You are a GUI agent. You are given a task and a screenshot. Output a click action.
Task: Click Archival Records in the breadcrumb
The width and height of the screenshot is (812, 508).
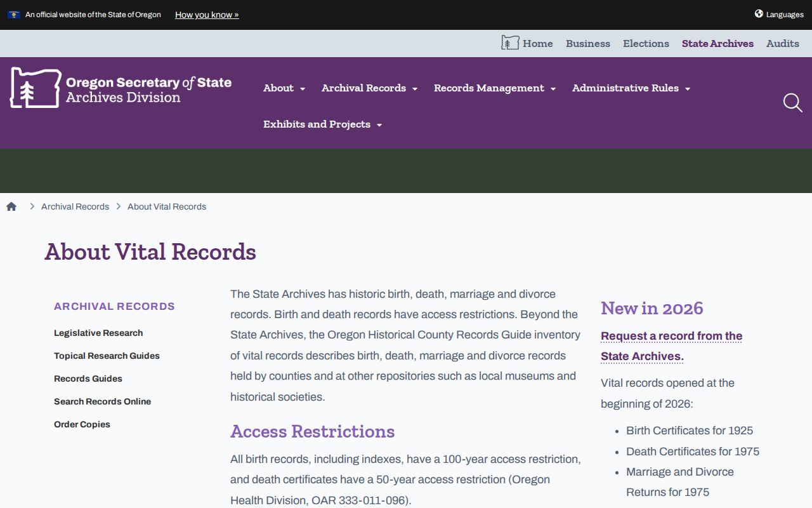click(75, 206)
